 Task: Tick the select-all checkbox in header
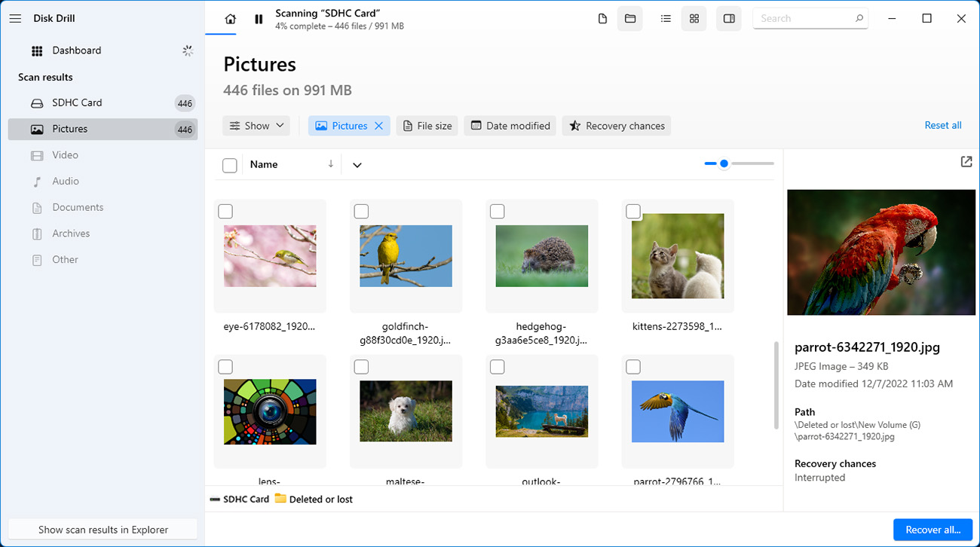click(x=230, y=166)
